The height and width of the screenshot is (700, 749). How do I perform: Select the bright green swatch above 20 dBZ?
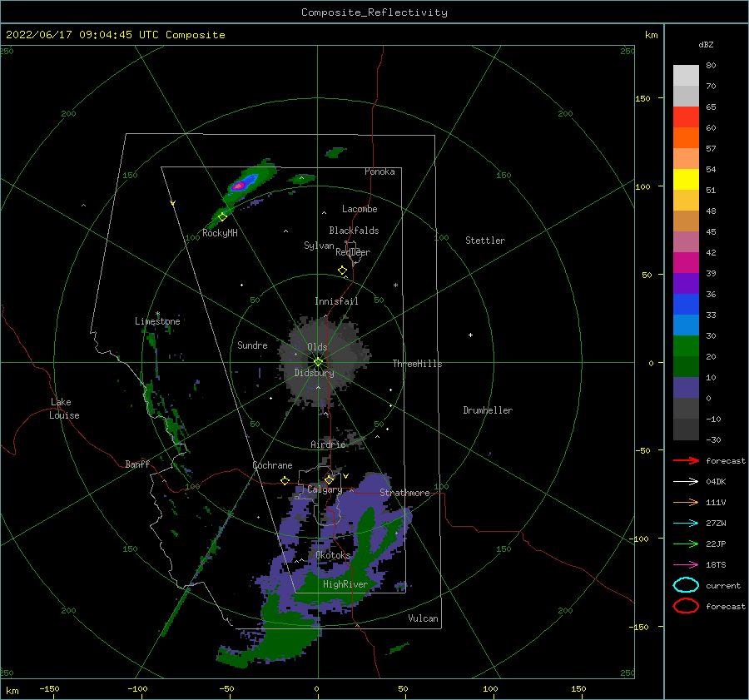coord(686,346)
